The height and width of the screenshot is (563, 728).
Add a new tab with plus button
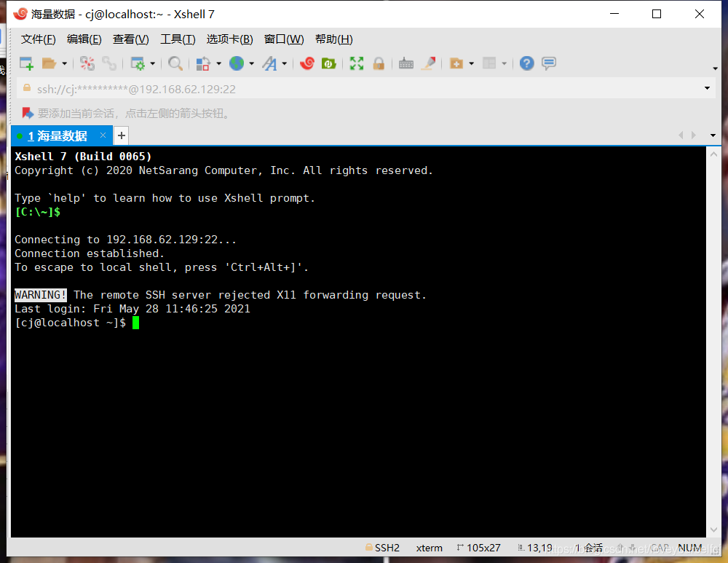[x=121, y=135]
